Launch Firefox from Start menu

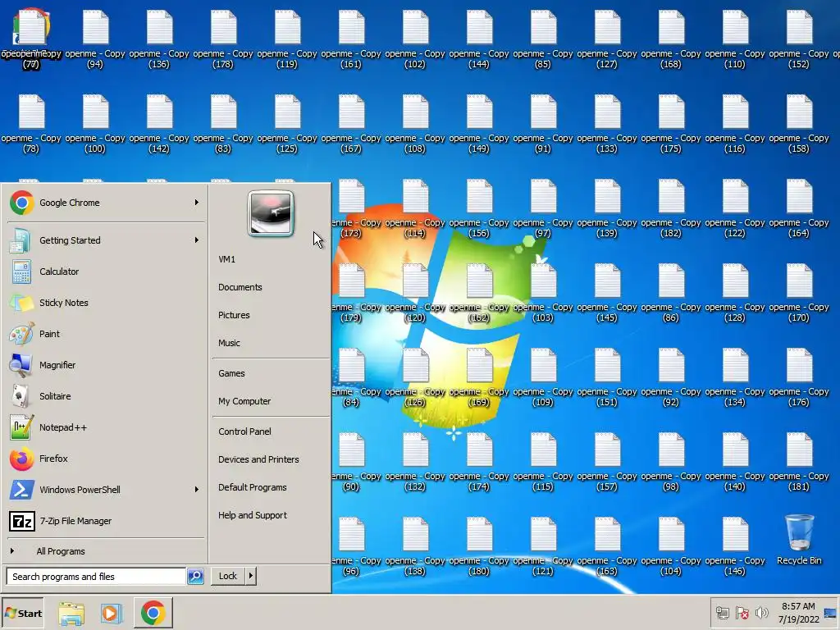106,459
